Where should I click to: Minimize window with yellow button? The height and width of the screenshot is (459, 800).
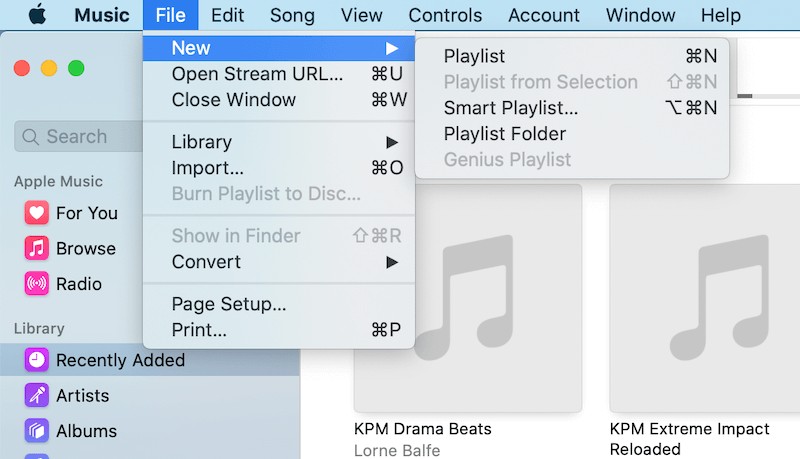pos(49,68)
